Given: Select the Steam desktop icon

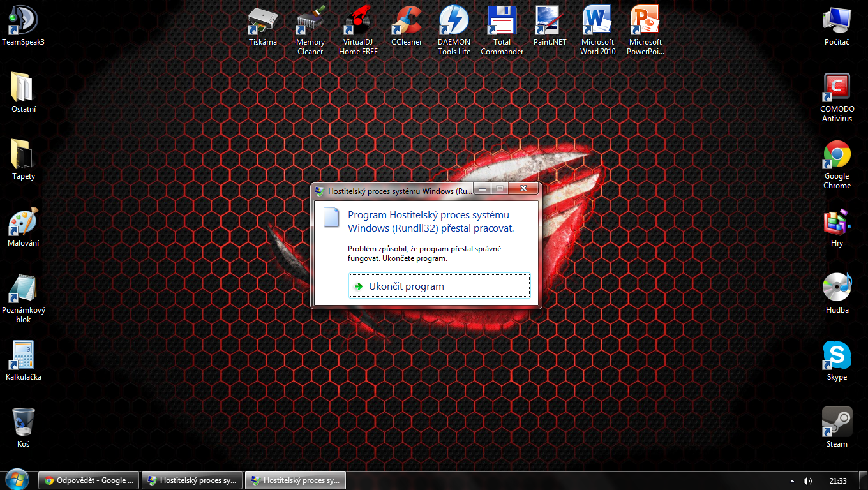Looking at the screenshot, I should coord(837,427).
